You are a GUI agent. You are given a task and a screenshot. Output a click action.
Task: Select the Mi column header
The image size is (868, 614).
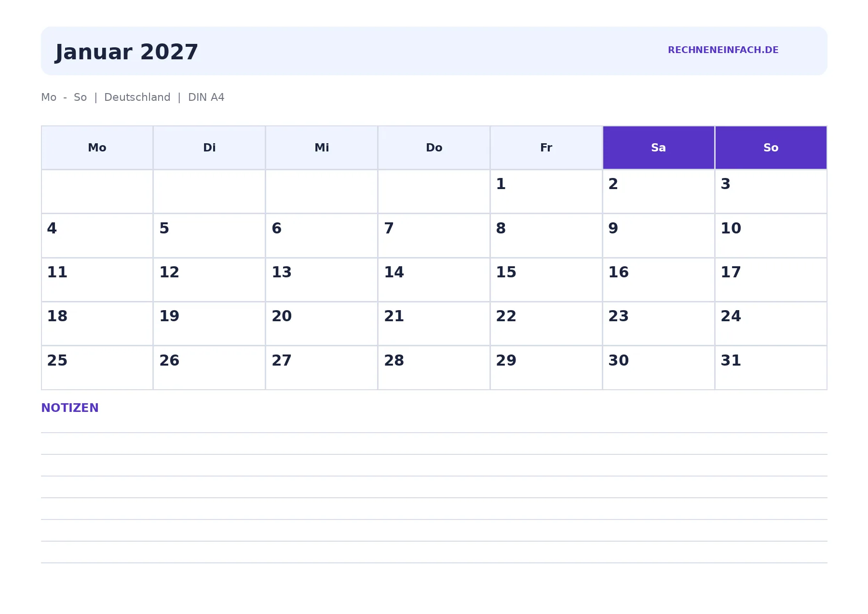(322, 148)
